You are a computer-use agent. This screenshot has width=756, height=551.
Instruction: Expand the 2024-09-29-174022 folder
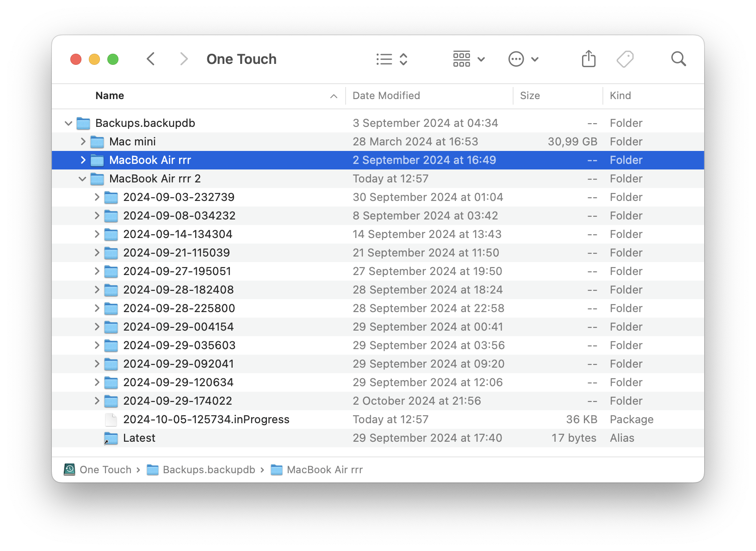[97, 401]
